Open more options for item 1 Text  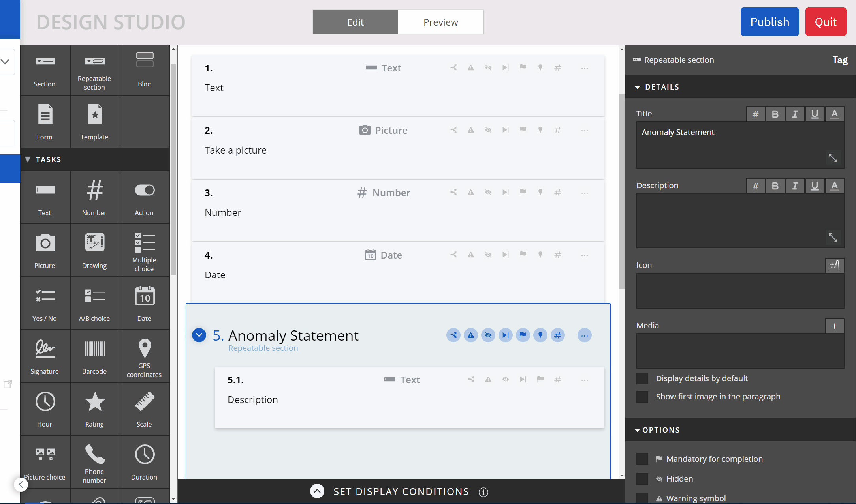585,68
